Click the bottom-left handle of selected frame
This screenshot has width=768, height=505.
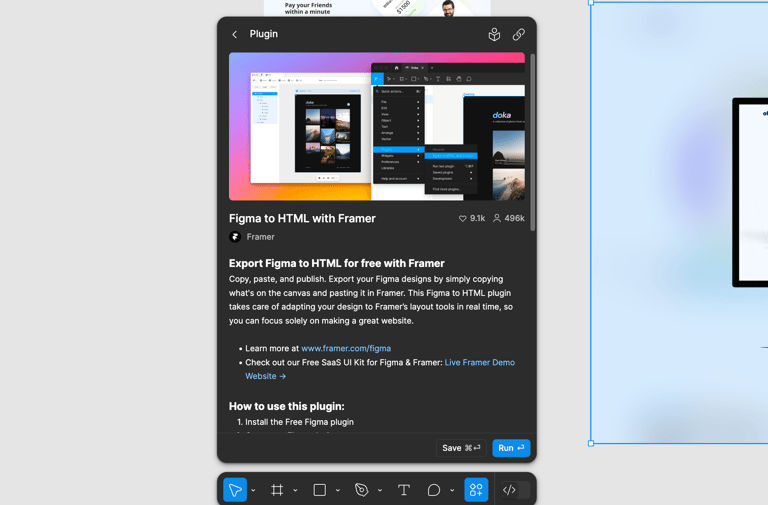tap(591, 443)
